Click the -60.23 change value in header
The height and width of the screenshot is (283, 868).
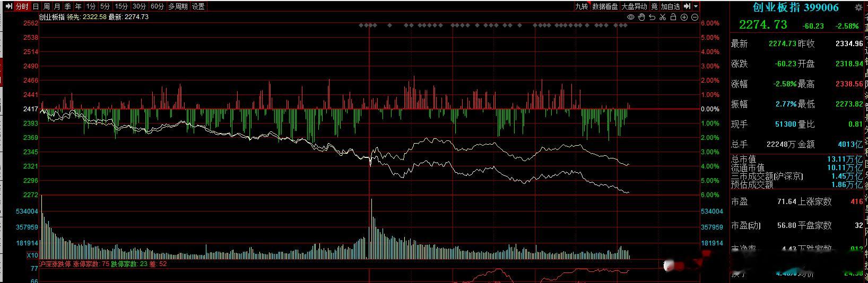click(813, 26)
